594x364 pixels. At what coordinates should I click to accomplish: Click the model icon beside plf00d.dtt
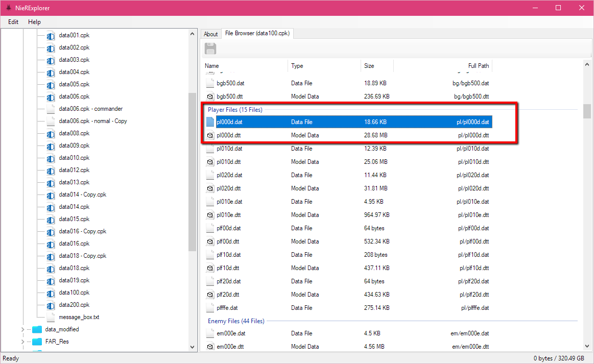[x=210, y=241]
